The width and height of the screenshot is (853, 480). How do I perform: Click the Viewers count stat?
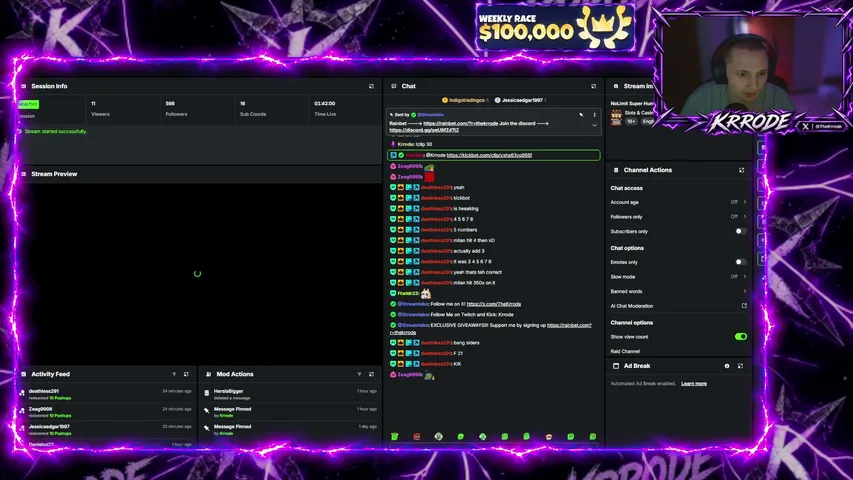pos(100,109)
